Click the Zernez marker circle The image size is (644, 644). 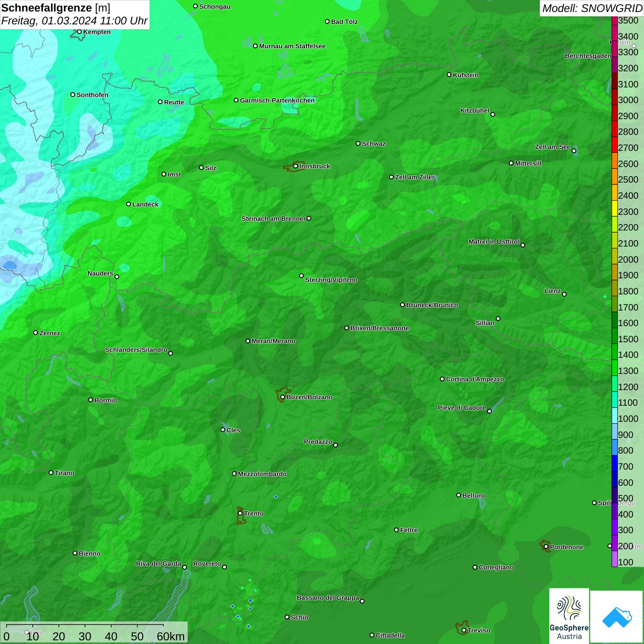36,333
